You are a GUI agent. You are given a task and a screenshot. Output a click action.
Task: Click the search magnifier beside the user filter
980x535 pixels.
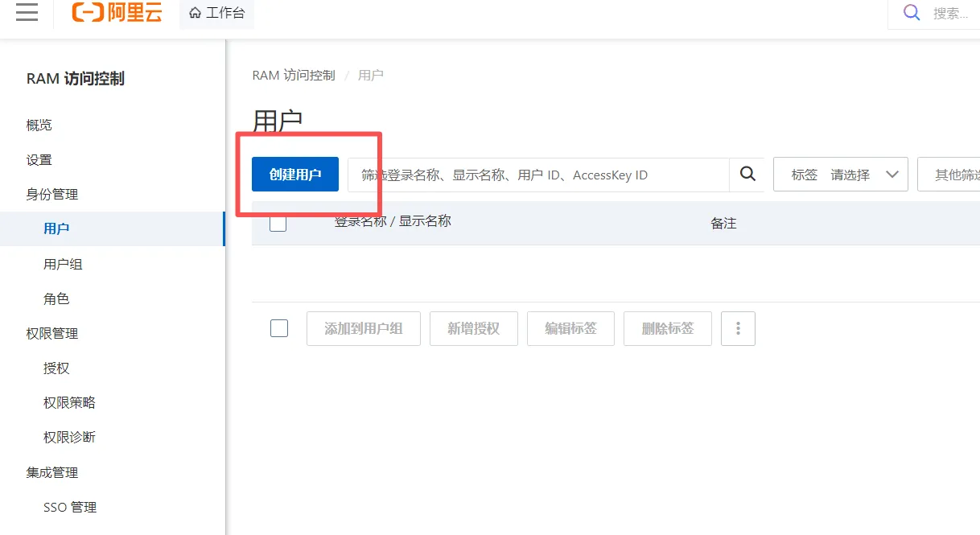(747, 175)
